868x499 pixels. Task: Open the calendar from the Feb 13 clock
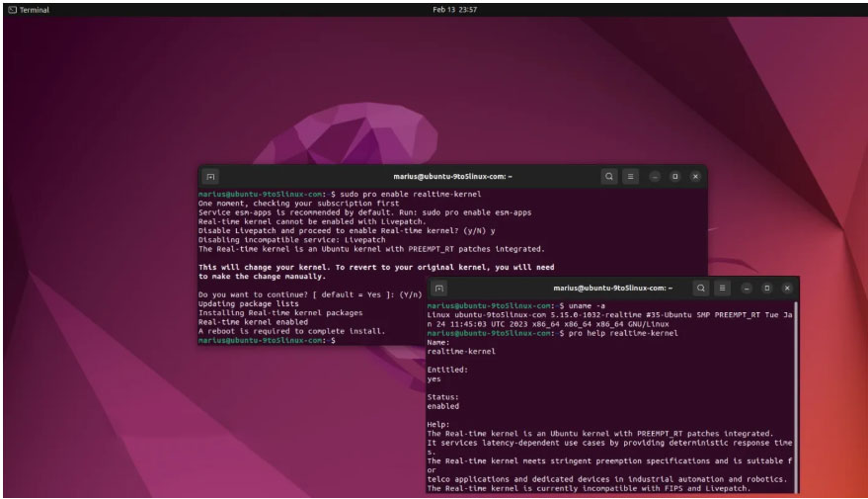tap(455, 9)
